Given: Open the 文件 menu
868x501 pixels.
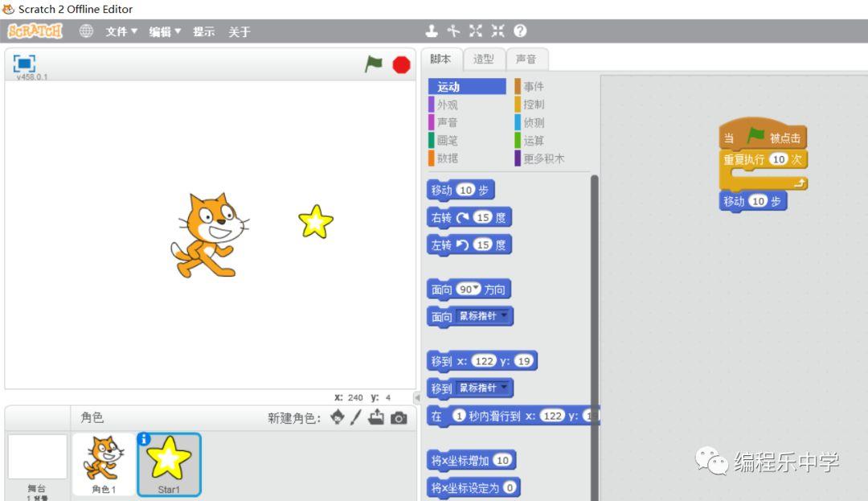Looking at the screenshot, I should (121, 31).
